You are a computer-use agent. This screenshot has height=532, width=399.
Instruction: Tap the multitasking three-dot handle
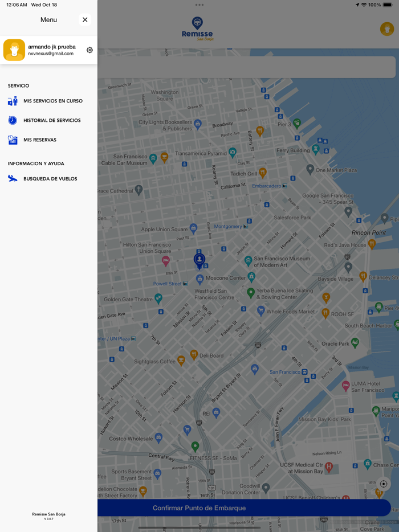click(199, 5)
